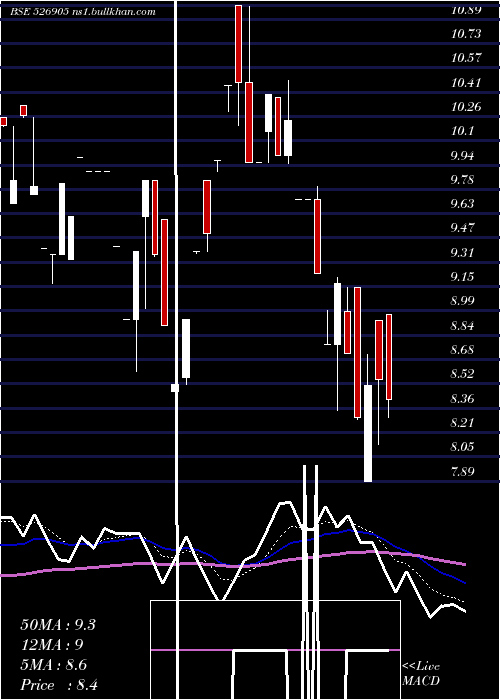Click the 10.1 price axis label
Image resolution: width=500 pixels, height=700 pixels.
click(462, 131)
